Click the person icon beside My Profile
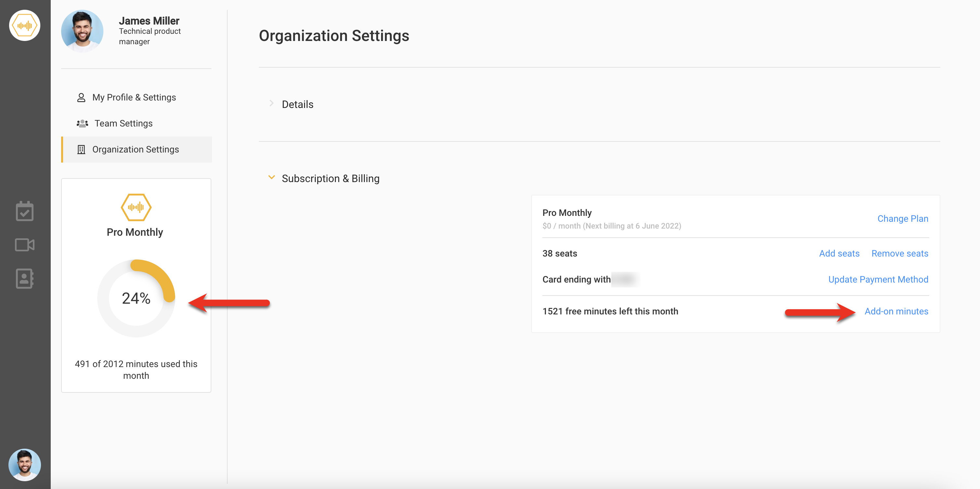Screen dimensions: 980x489 pos(81,98)
